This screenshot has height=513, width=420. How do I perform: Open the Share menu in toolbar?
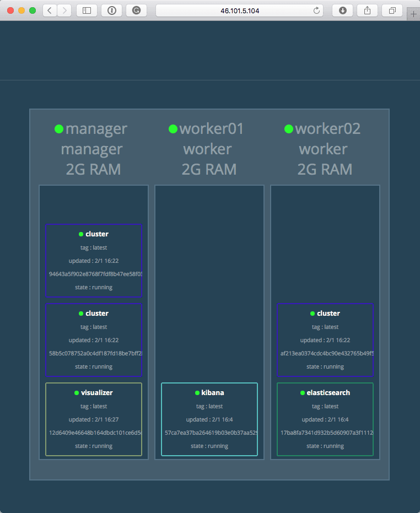coord(368,10)
